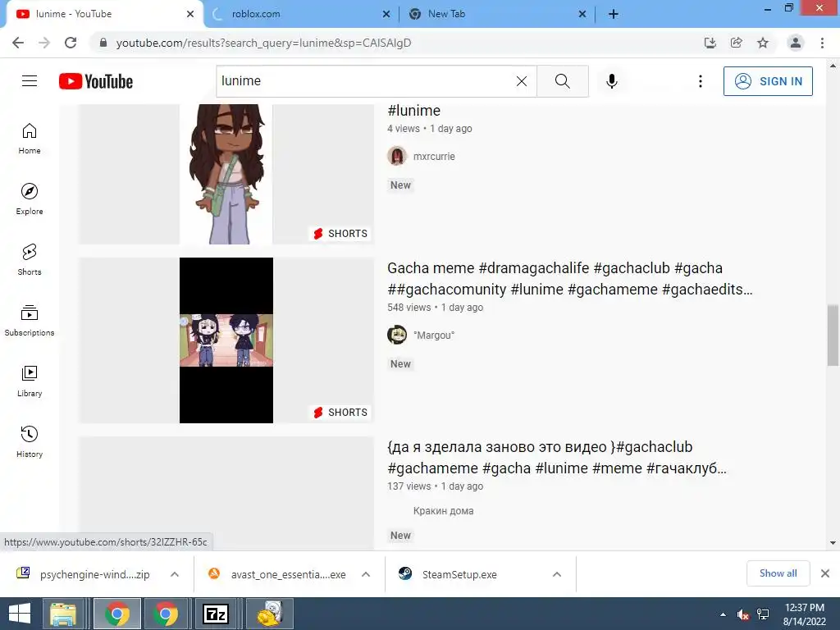Screen dimensions: 840x630
Task: Open File Explorer from the taskbar
Action: click(x=63, y=614)
